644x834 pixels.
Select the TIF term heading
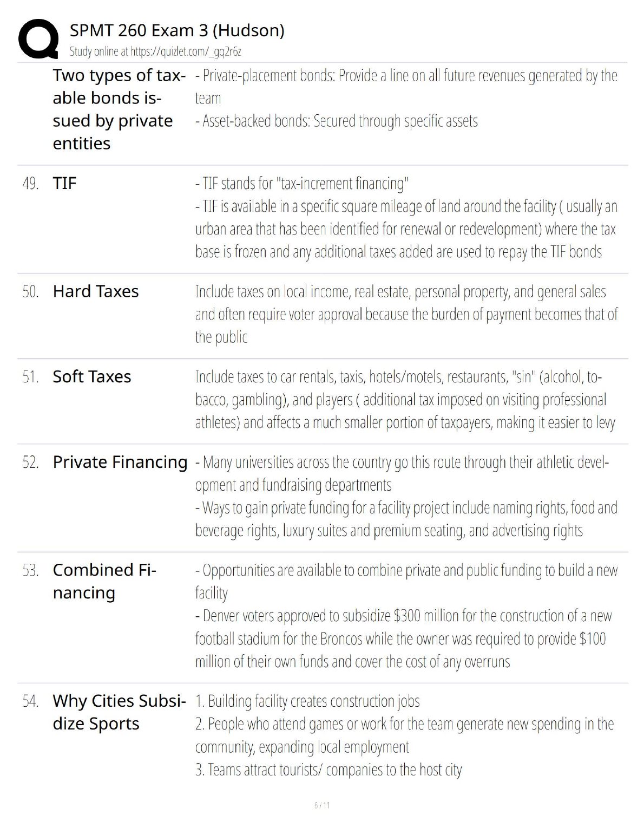pyautogui.click(x=64, y=184)
